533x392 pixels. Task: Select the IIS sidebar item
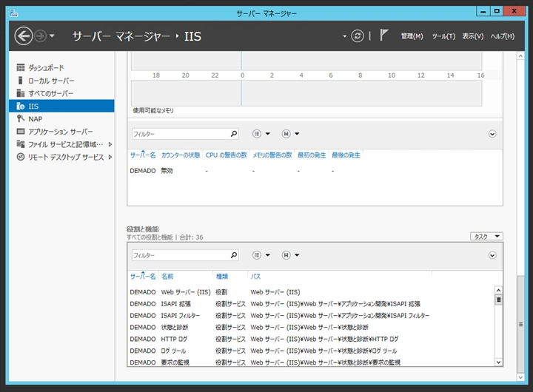(61, 106)
